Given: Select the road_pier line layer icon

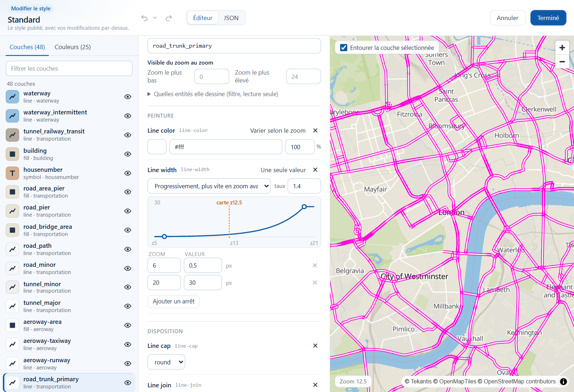Looking at the screenshot, I should [13, 211].
